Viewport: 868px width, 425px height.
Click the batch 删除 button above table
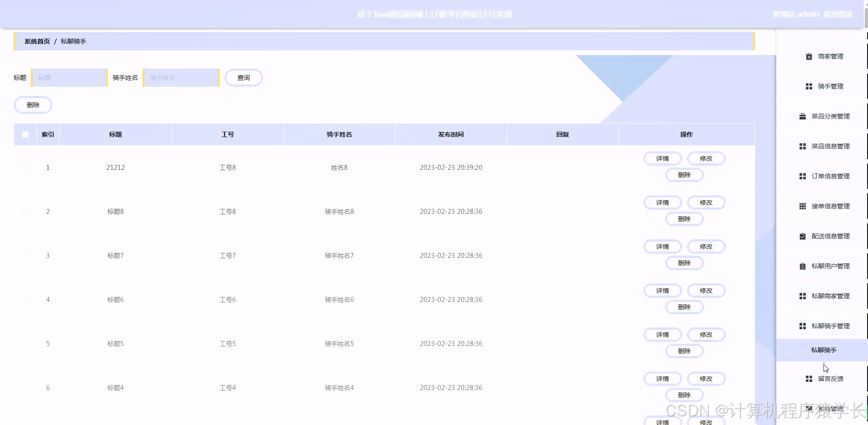(x=33, y=105)
